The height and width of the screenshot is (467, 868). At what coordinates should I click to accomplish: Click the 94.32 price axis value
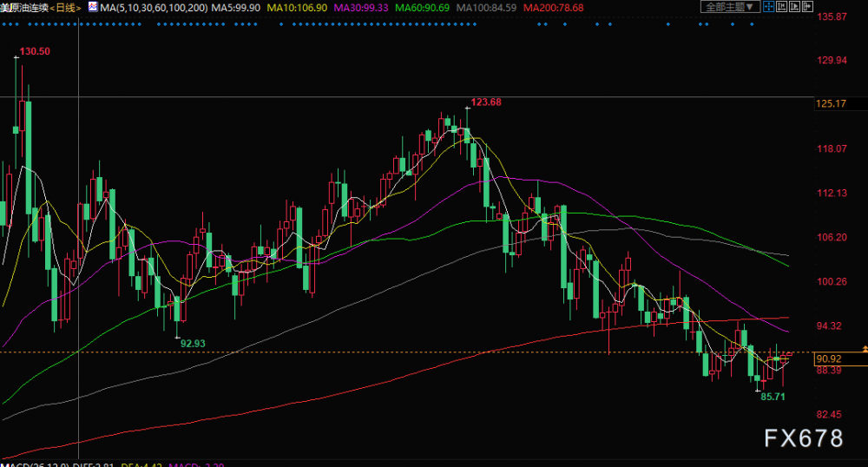point(829,326)
